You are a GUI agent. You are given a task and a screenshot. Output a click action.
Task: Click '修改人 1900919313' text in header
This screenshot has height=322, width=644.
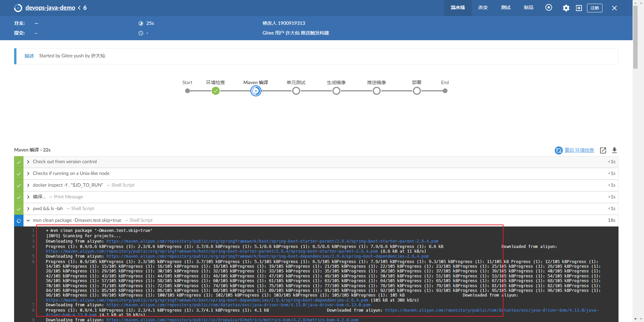[284, 23]
